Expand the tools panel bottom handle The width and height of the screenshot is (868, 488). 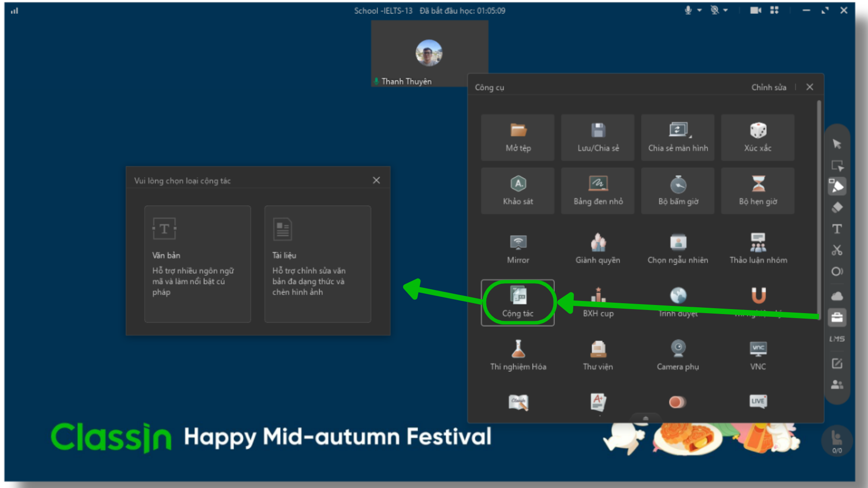click(x=646, y=418)
